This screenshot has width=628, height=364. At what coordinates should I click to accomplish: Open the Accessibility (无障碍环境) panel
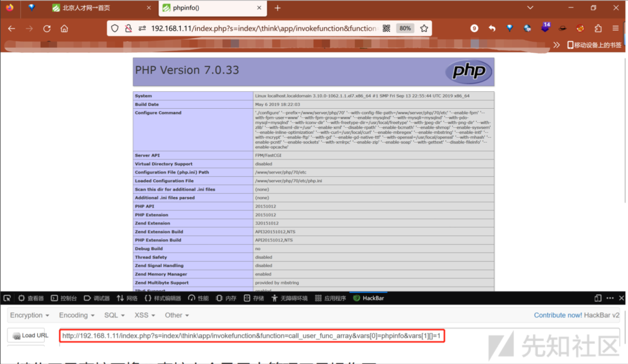289,298
